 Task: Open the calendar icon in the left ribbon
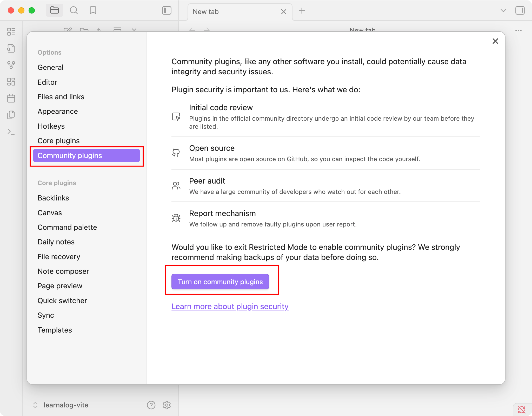(11, 98)
